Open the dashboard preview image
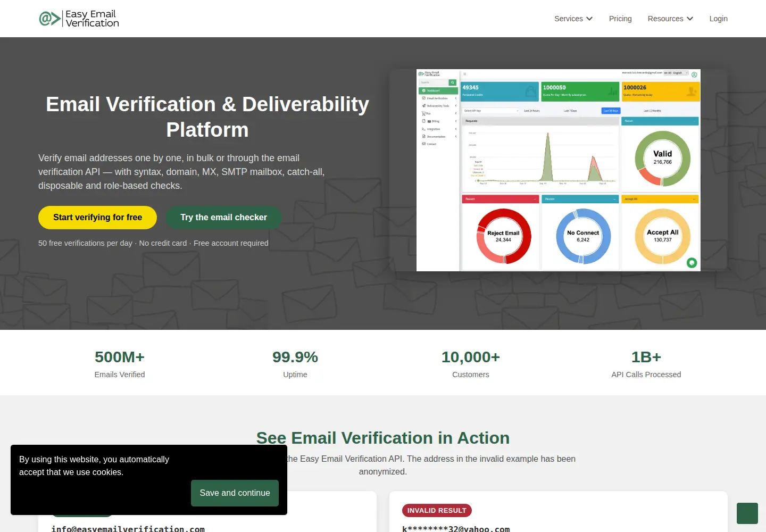 pos(559,170)
